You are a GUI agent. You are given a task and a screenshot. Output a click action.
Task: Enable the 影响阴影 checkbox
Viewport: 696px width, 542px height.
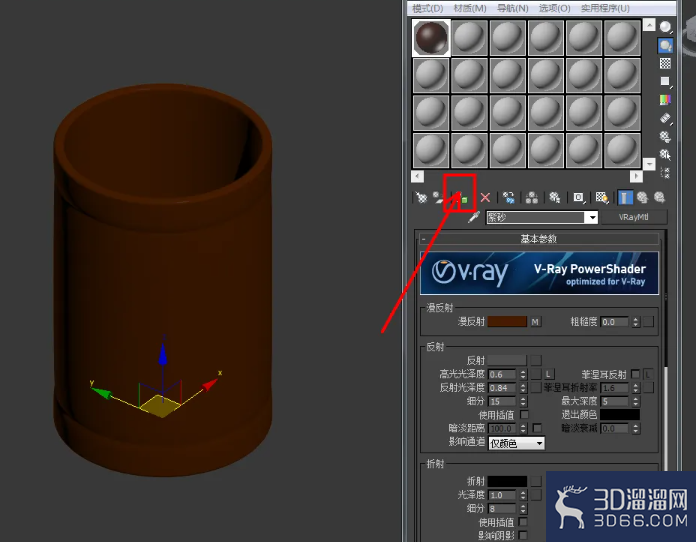tap(523, 535)
